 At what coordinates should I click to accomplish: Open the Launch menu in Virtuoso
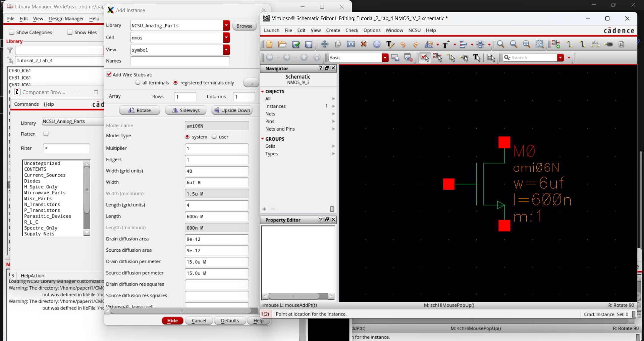click(x=271, y=30)
